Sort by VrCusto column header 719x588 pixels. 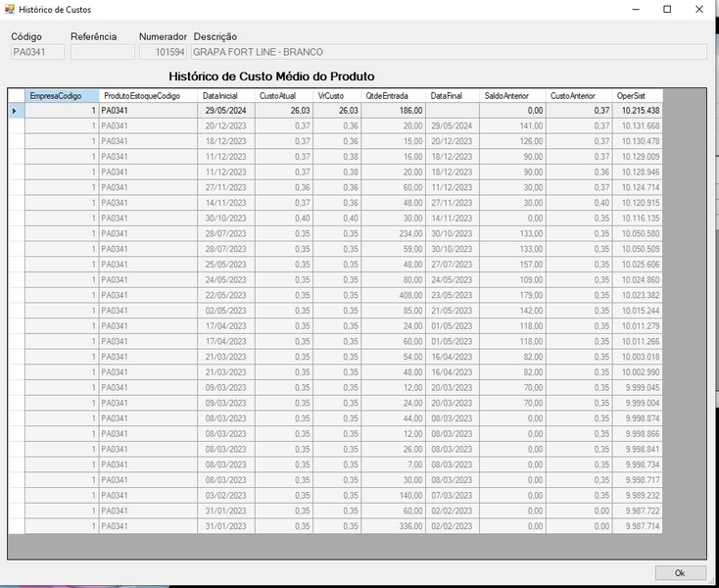click(337, 96)
